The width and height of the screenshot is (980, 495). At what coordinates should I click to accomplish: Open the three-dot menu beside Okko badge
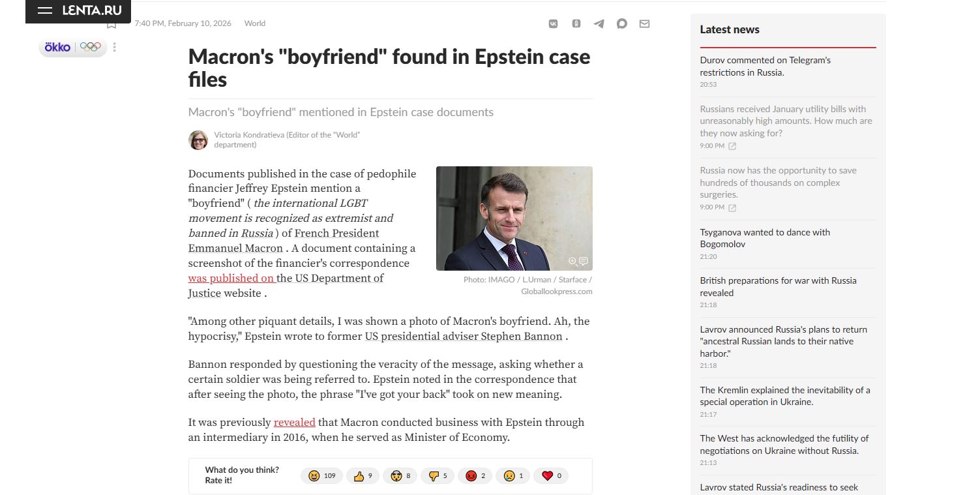pyautogui.click(x=115, y=47)
